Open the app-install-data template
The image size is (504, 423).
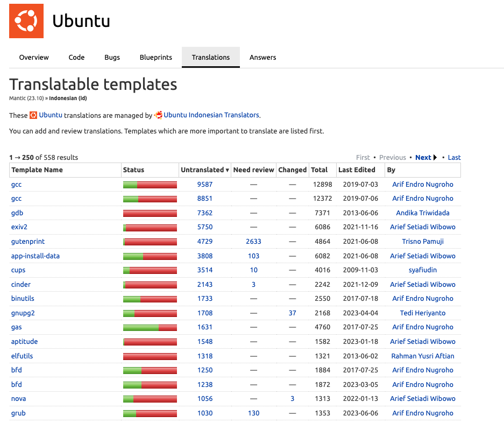(x=36, y=256)
